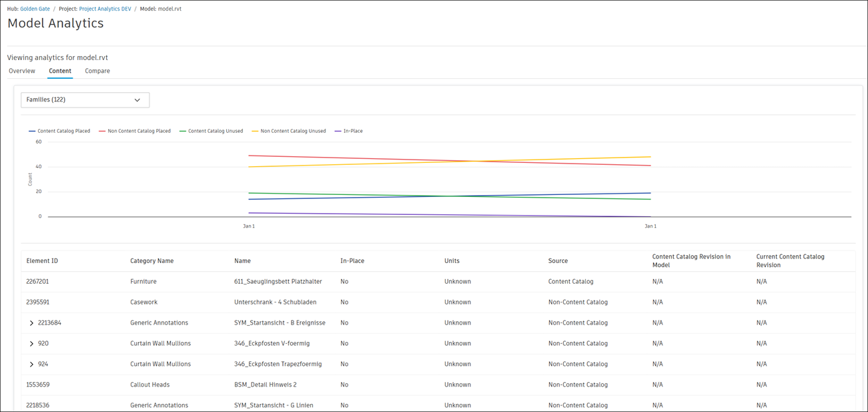
Task: Expand row 2213684 chevron
Action: [31, 323]
